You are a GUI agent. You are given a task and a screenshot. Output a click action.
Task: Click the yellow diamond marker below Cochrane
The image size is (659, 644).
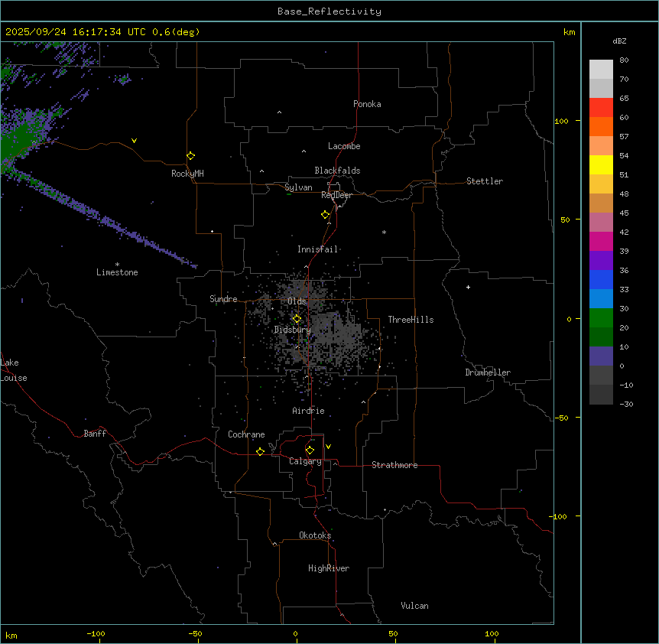260,452
